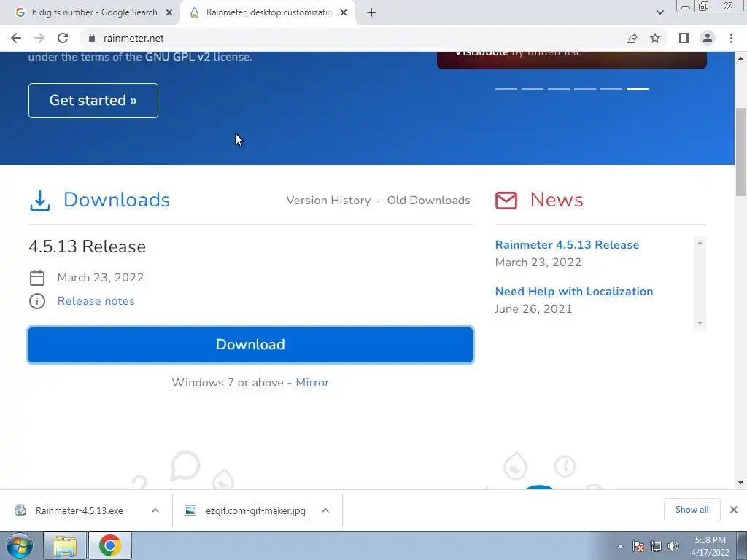Image resolution: width=747 pixels, height=560 pixels.
Task: Click the jpg image file icon in downloads bar
Action: coord(190,510)
